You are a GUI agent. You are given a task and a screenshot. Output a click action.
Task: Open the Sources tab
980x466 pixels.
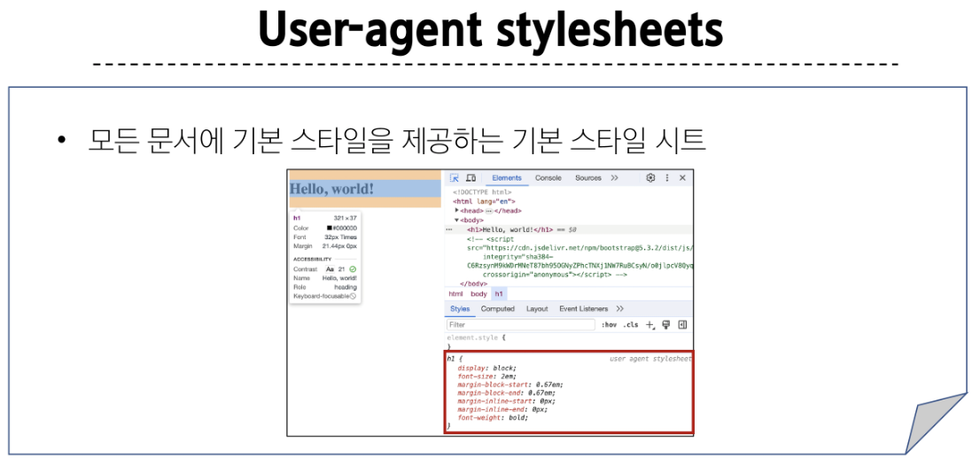click(588, 178)
